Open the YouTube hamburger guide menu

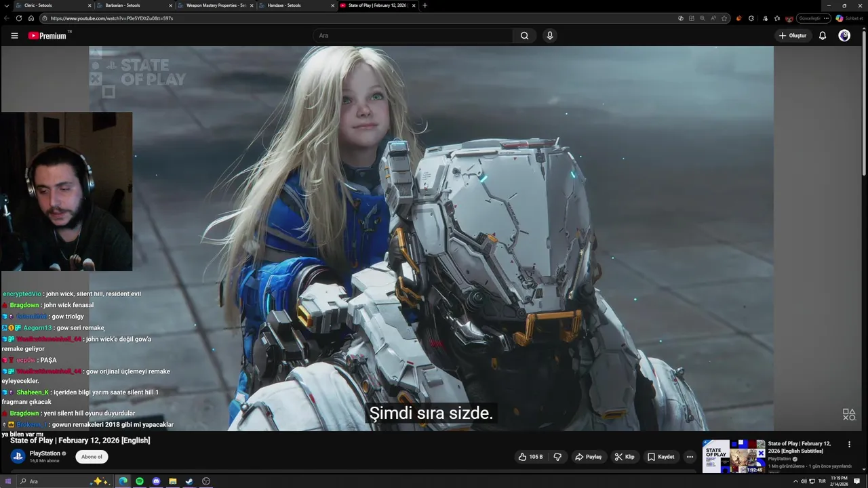point(14,36)
